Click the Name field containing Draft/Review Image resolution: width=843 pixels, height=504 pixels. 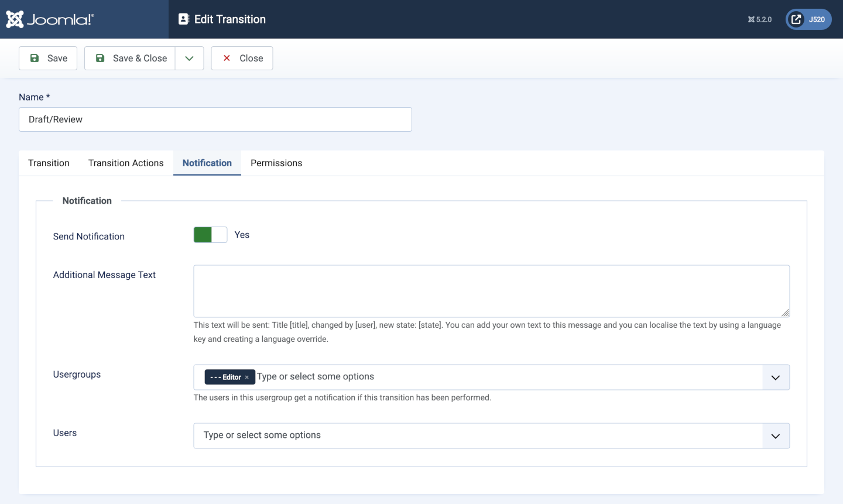point(215,119)
